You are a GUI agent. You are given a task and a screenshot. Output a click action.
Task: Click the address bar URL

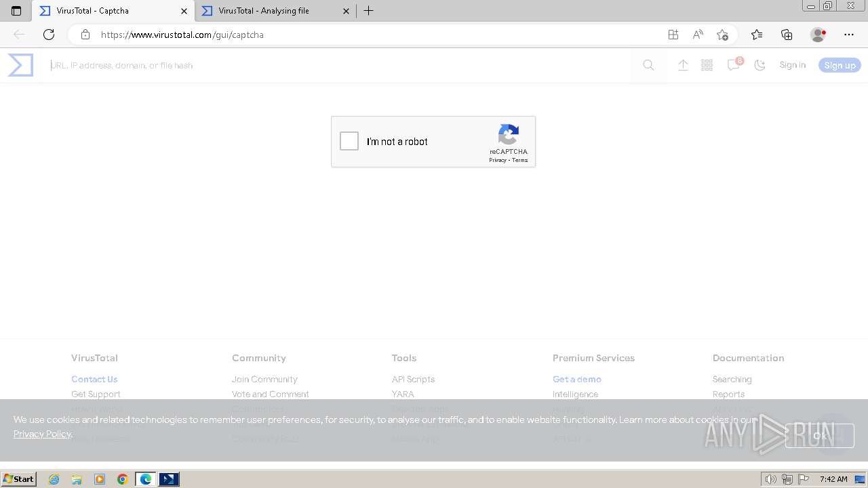(x=182, y=35)
